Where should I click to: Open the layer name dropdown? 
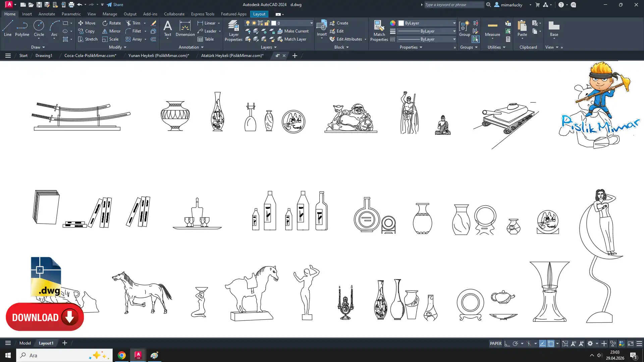(311, 23)
